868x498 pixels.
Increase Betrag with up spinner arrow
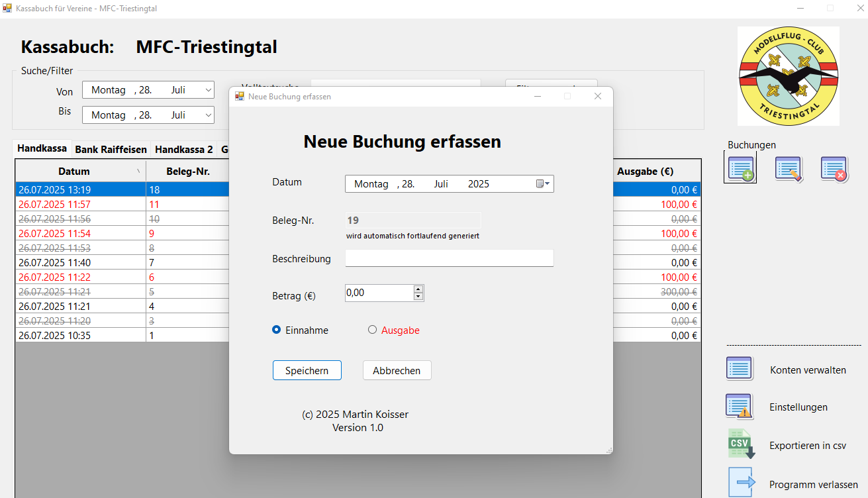coord(418,289)
